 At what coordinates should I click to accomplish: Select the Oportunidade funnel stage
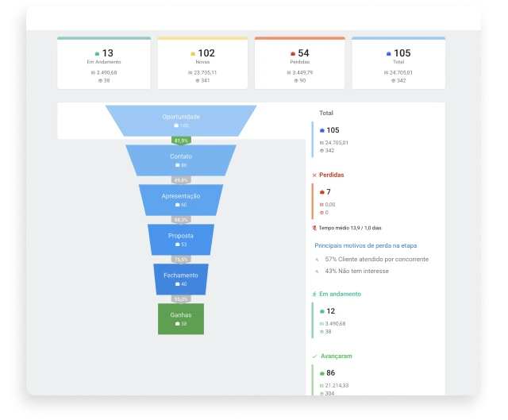click(x=181, y=120)
